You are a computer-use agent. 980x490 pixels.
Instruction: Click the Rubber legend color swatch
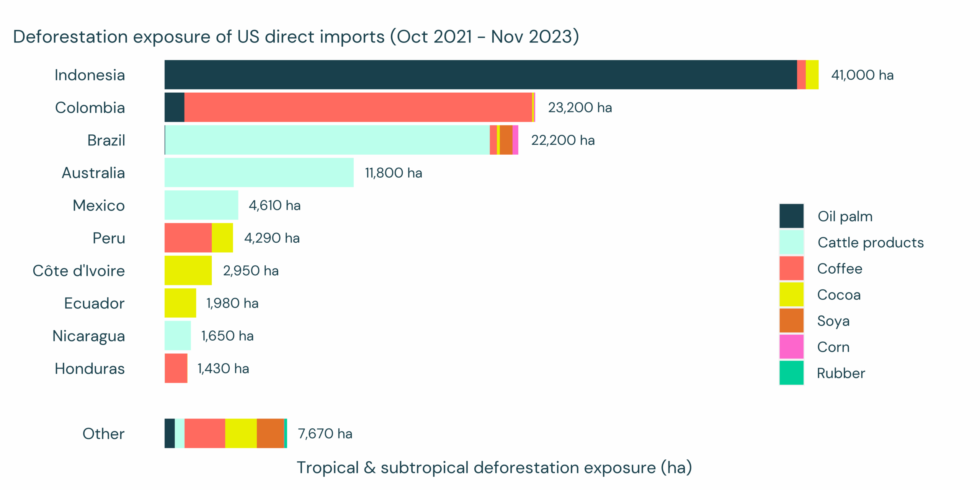pyautogui.click(x=791, y=372)
